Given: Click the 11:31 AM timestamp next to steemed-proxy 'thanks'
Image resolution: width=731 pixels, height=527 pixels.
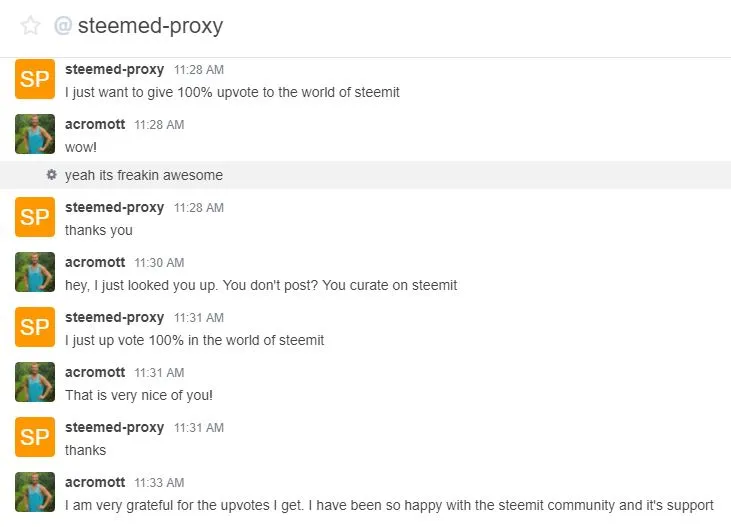Looking at the screenshot, I should (x=199, y=428).
